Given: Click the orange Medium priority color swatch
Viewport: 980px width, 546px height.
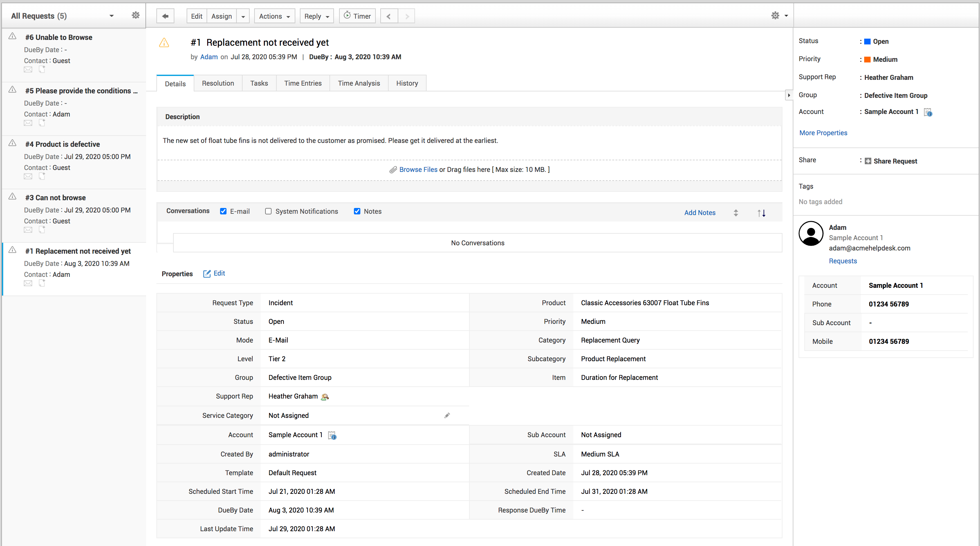Looking at the screenshot, I should pos(867,60).
